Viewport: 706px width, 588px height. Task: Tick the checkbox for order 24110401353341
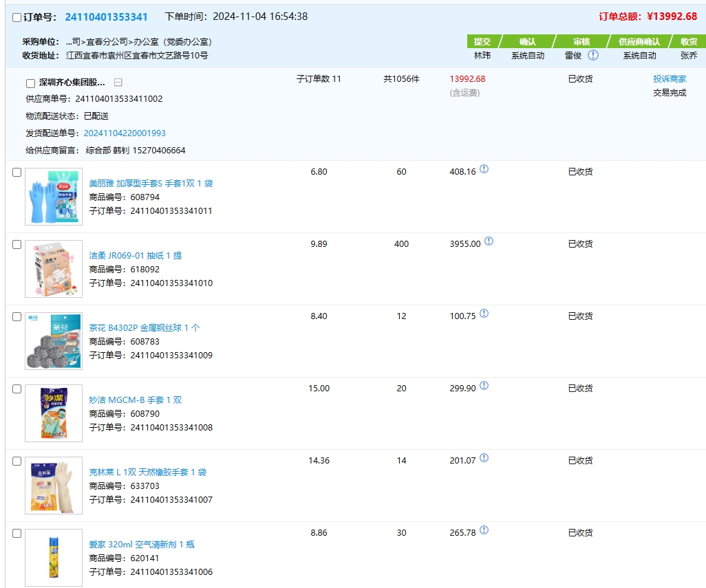tap(17, 18)
